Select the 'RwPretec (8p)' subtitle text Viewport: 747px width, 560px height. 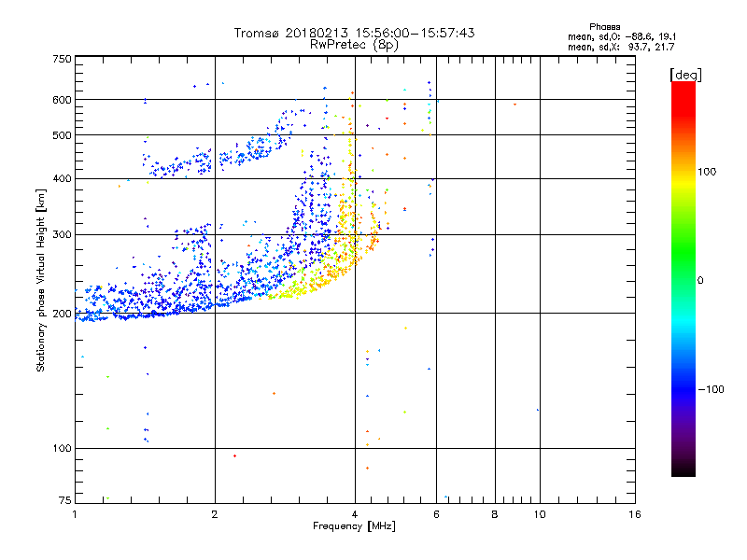pyautogui.click(x=354, y=45)
